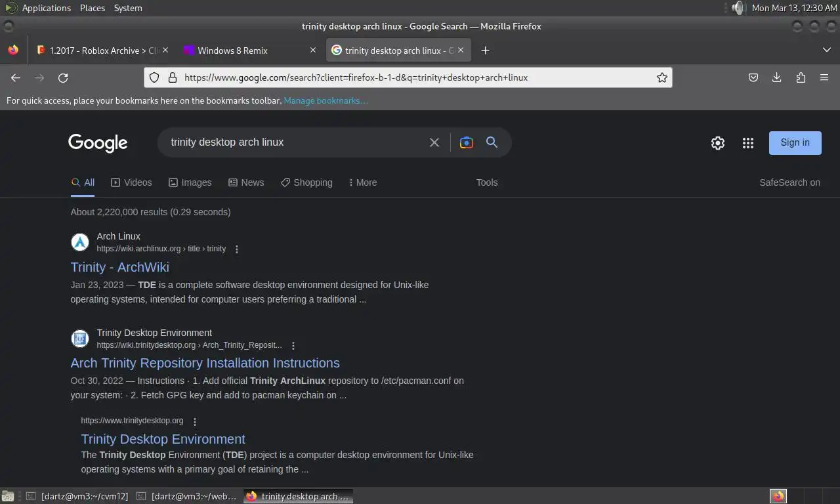This screenshot has height=504, width=840.
Task: Open the Pocket save icon
Action: pos(753,77)
